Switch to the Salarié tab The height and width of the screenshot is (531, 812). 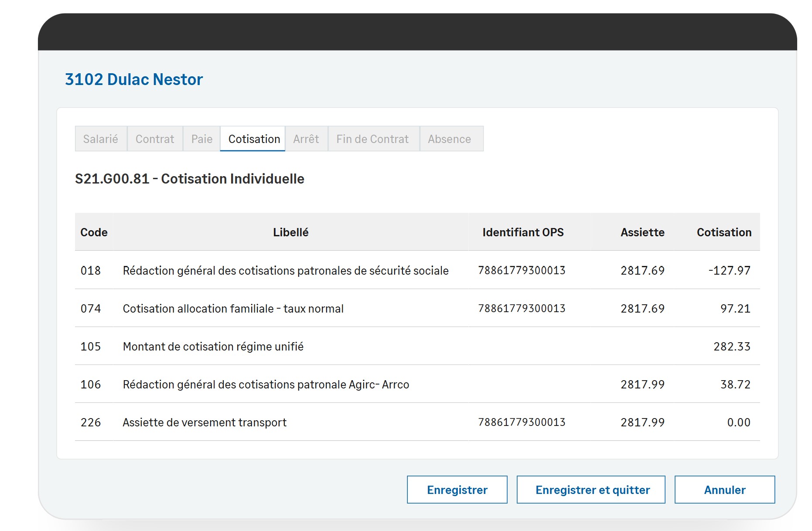[101, 139]
